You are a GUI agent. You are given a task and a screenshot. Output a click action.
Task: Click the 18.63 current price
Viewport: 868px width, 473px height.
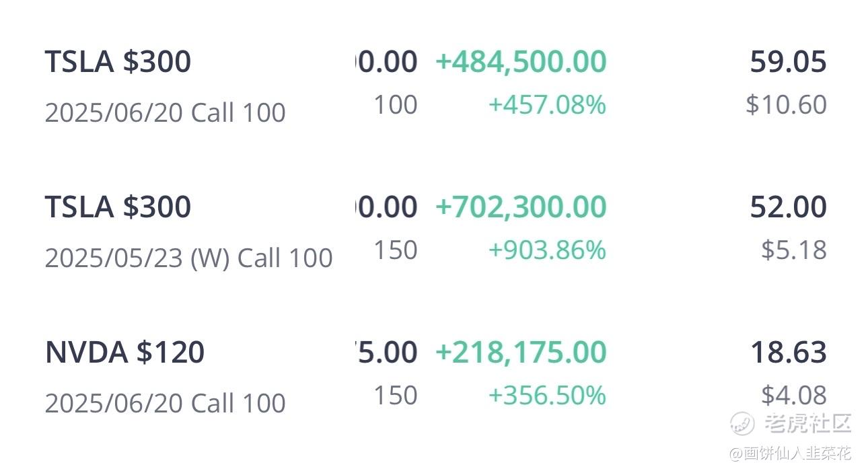click(x=788, y=353)
